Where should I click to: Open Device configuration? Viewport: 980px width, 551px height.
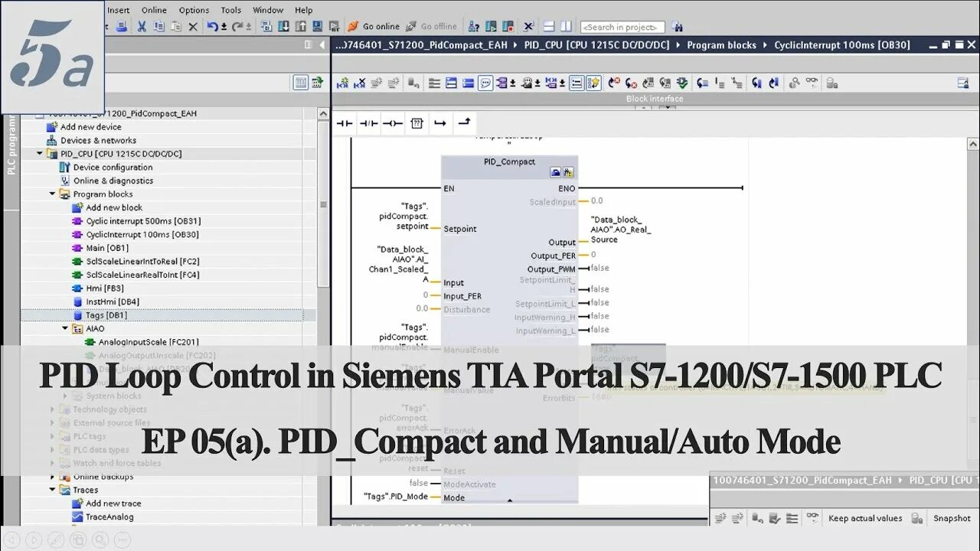(x=113, y=168)
